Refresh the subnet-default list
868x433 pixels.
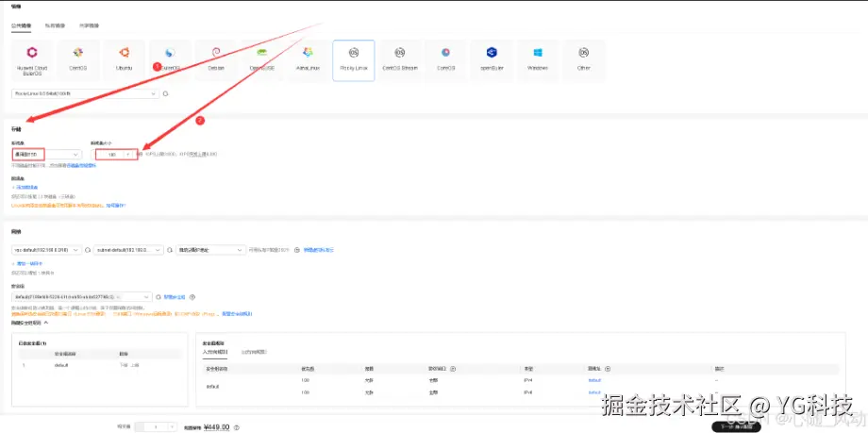pos(170,250)
